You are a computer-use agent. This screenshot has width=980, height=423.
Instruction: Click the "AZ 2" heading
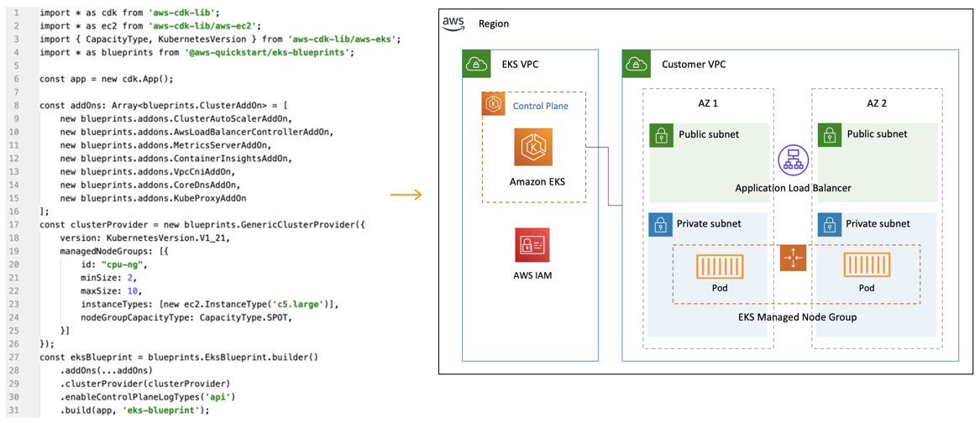pos(876,104)
